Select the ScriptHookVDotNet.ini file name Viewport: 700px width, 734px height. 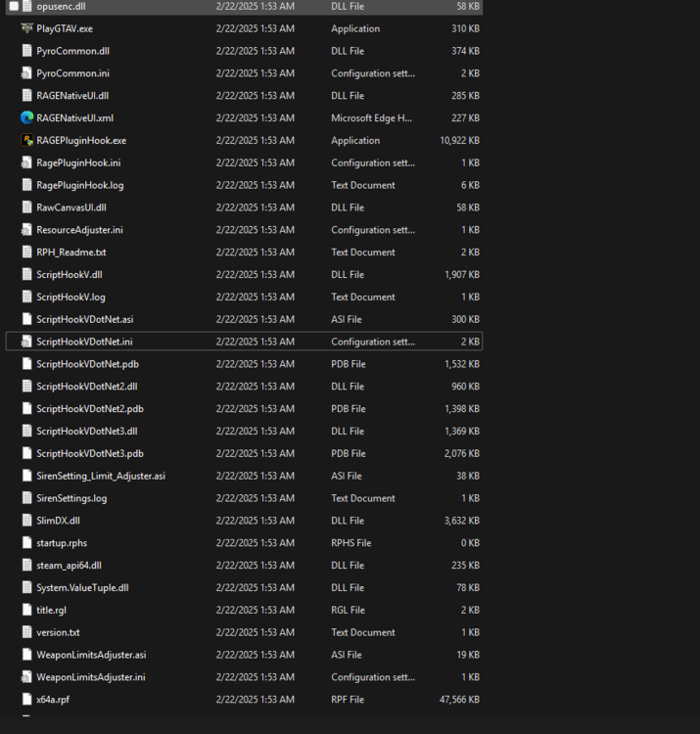[84, 342]
